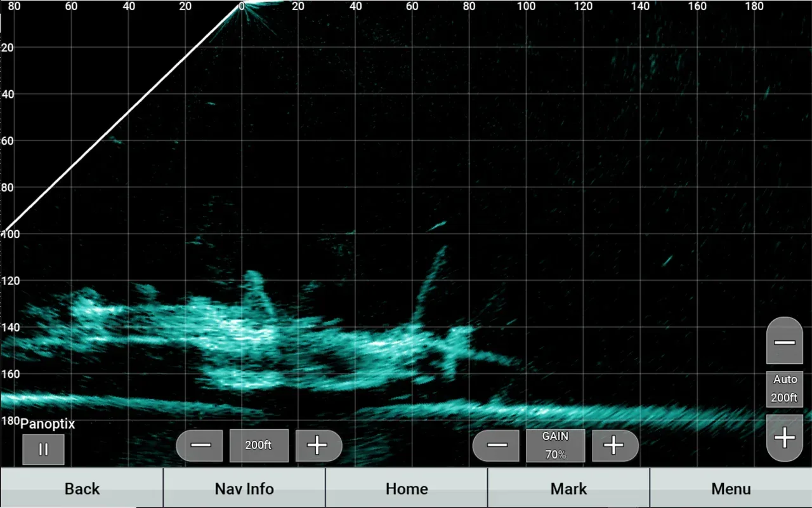The width and height of the screenshot is (812, 508).
Task: Open the Menu in the bottom bar
Action: coord(731,488)
